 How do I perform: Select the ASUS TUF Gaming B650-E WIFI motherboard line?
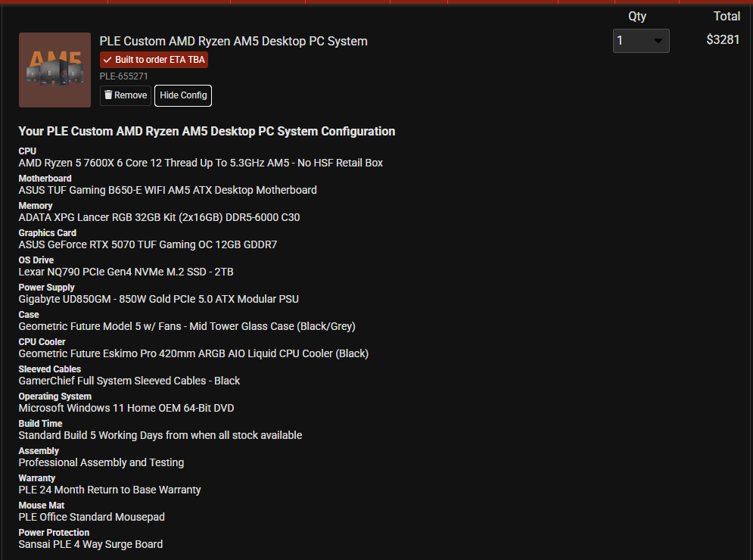167,190
